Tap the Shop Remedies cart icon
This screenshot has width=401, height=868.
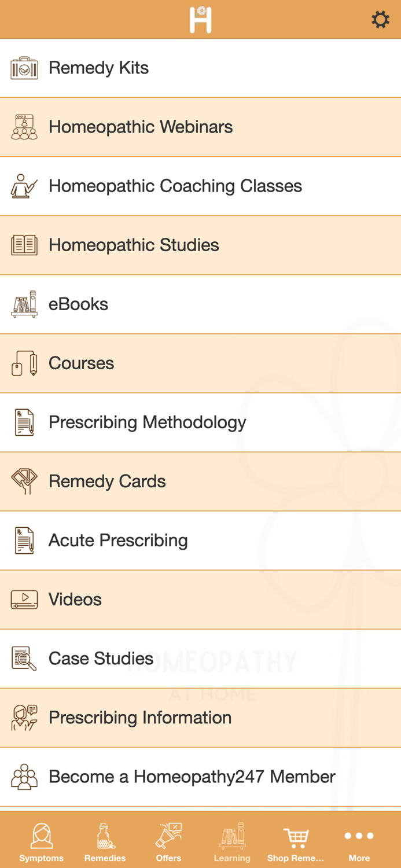296,836
